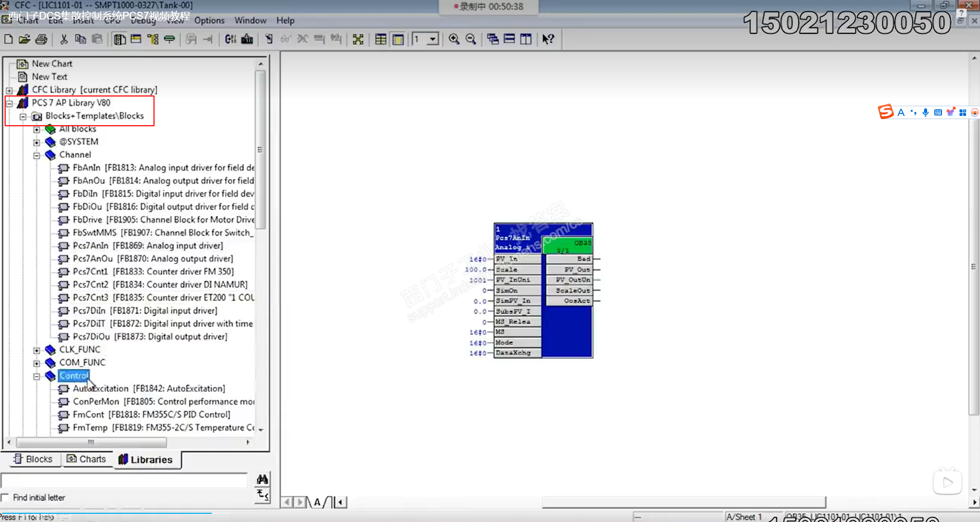Select the FmCont FB1818 PID Control block
The width and height of the screenshot is (980, 522).
coord(151,415)
